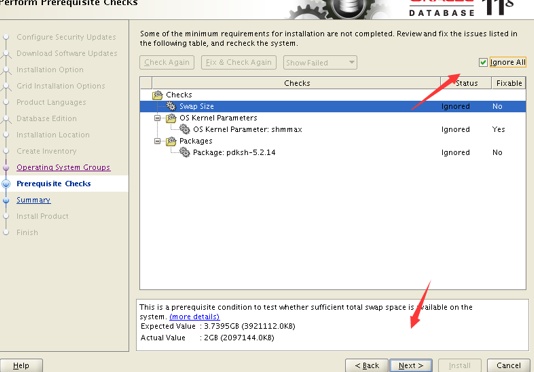
Task: Click Ignored status of pdksh package
Action: click(x=456, y=152)
